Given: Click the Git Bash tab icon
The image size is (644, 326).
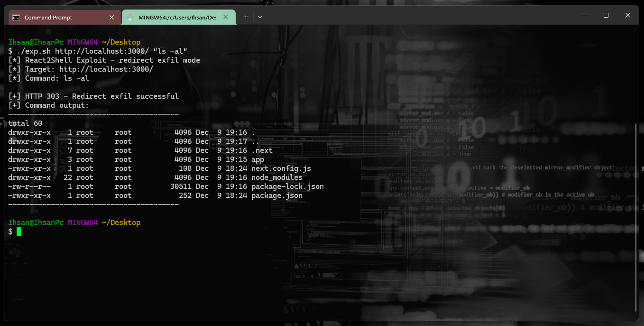Looking at the screenshot, I should [x=130, y=18].
